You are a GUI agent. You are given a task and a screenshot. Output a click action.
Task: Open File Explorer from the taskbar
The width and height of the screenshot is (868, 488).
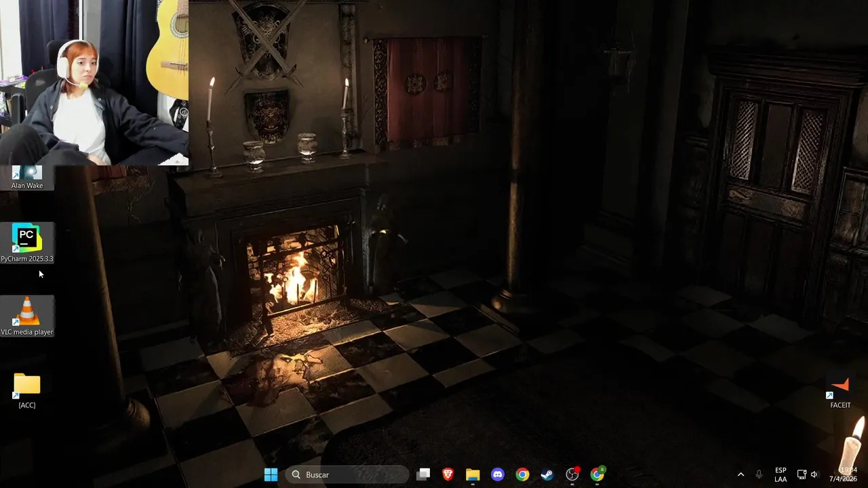click(473, 474)
